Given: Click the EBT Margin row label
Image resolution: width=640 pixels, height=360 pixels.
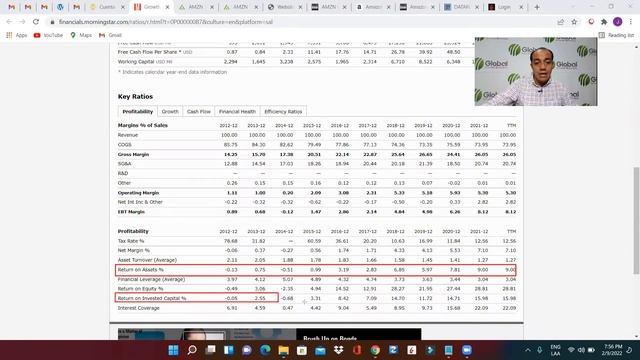Looking at the screenshot, I should pyautogui.click(x=131, y=212).
